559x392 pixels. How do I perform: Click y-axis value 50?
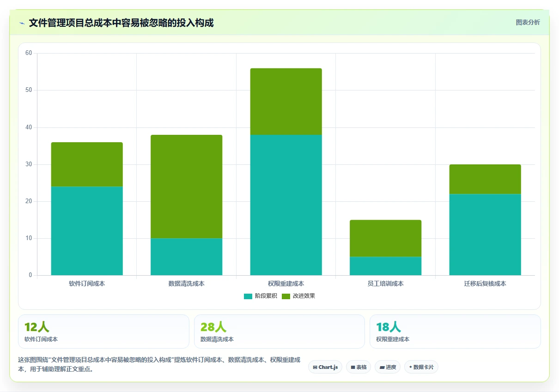point(29,90)
